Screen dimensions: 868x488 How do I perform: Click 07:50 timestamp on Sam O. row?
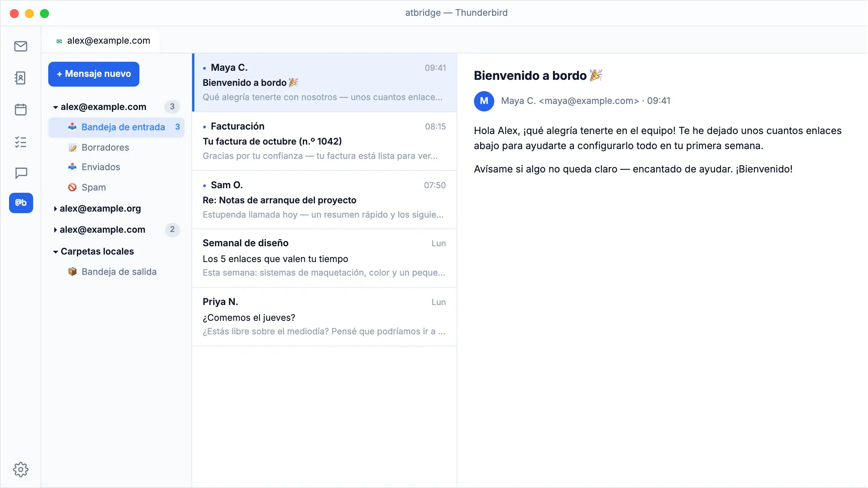click(x=435, y=185)
